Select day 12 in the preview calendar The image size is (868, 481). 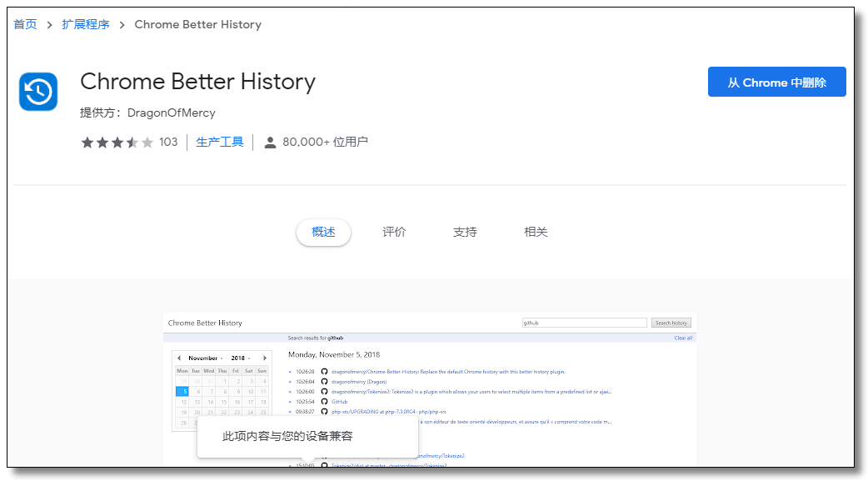(182, 402)
